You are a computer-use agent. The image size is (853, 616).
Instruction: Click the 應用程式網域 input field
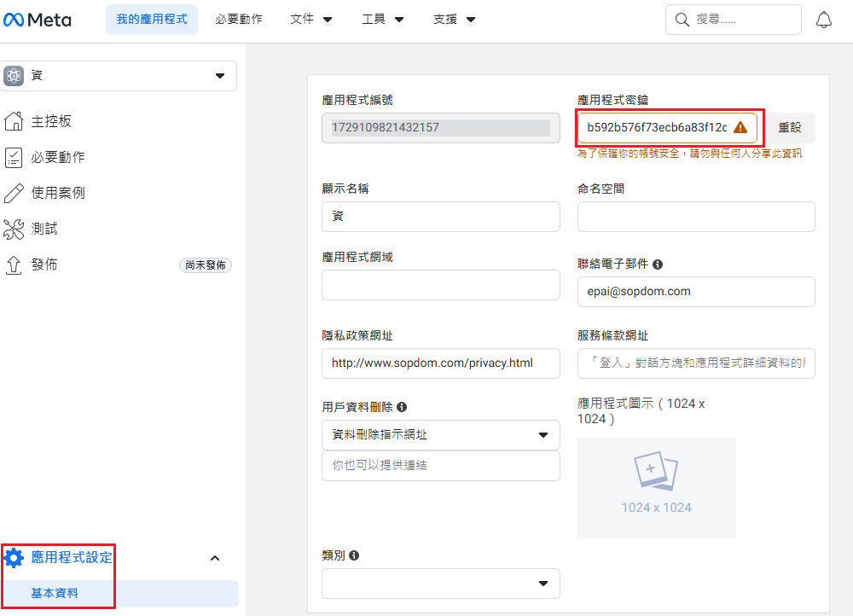tap(441, 285)
